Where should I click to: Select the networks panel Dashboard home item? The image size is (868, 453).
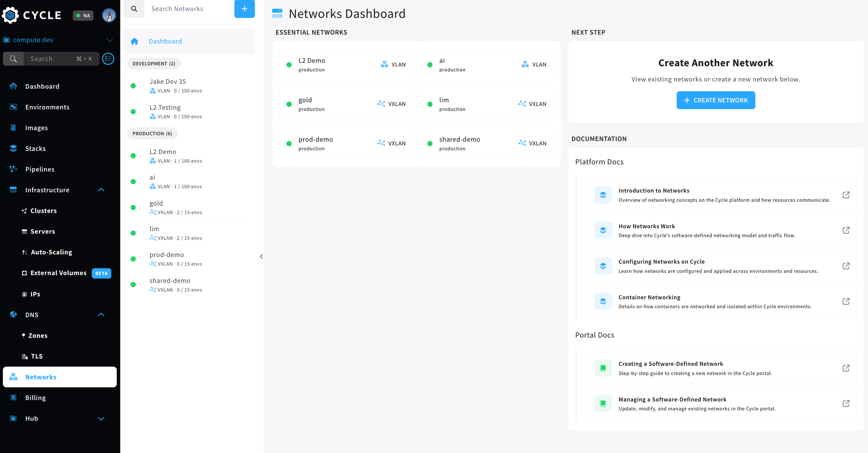coord(189,41)
